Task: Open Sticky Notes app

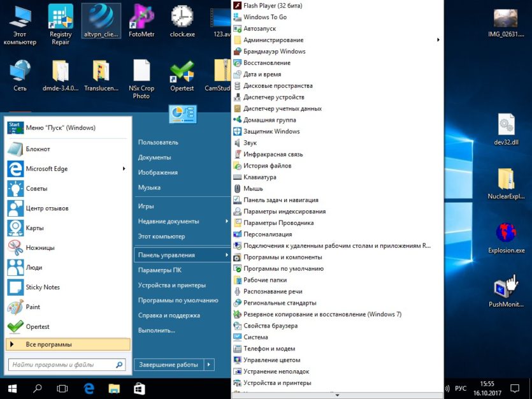Action: tap(67, 287)
